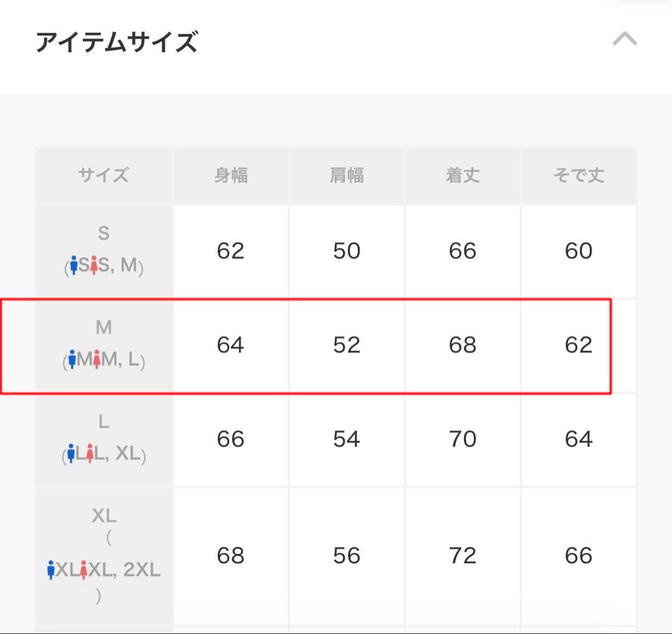
Task: Select the M (M, L) size row label
Action: pyautogui.click(x=104, y=344)
